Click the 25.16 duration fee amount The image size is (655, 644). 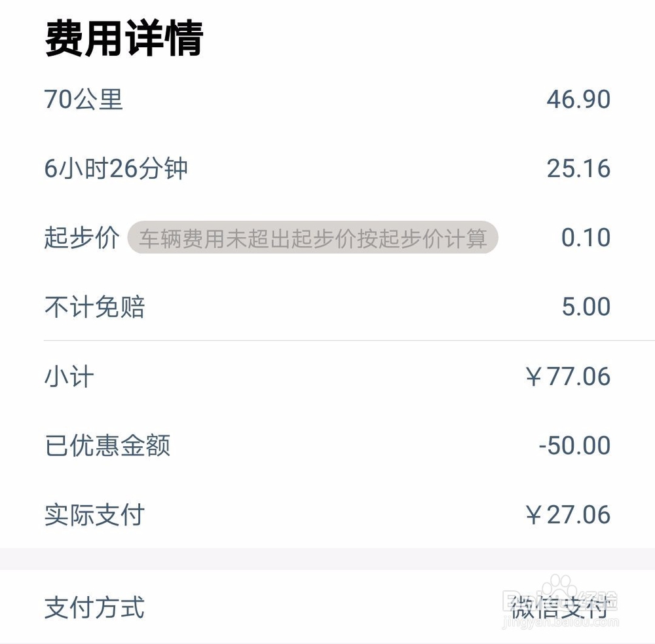pos(578,168)
